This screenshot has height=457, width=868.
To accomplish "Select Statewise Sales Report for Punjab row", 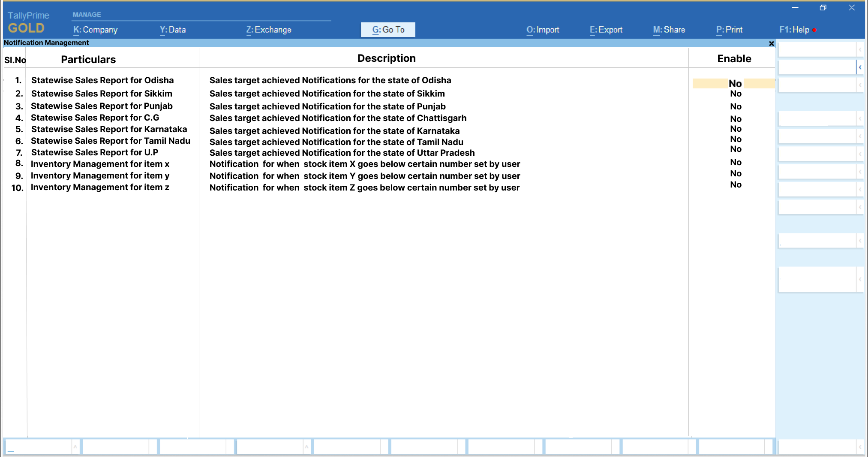I will tap(102, 106).
